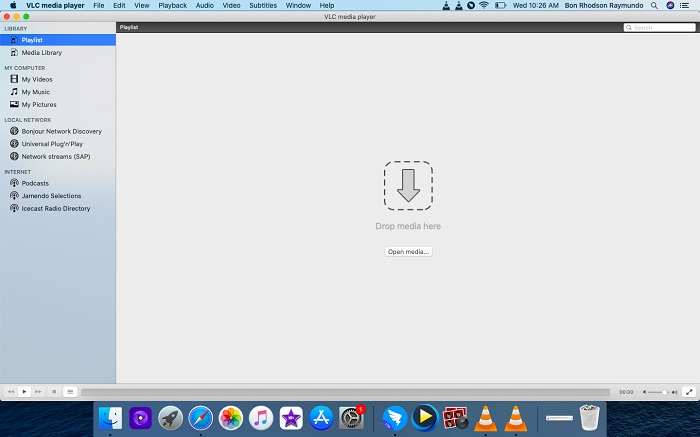Image resolution: width=700 pixels, height=437 pixels.
Task: Open the Audio menu
Action: 204,5
